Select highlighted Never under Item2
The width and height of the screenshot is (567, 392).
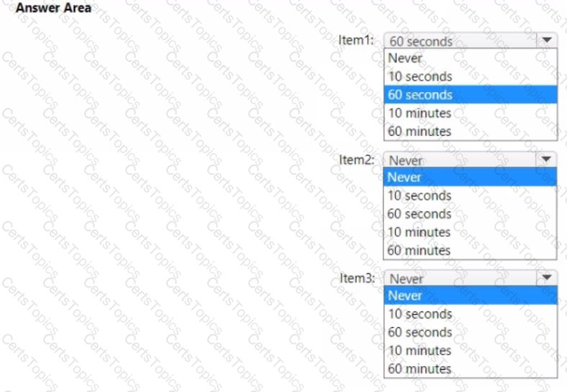(x=470, y=177)
